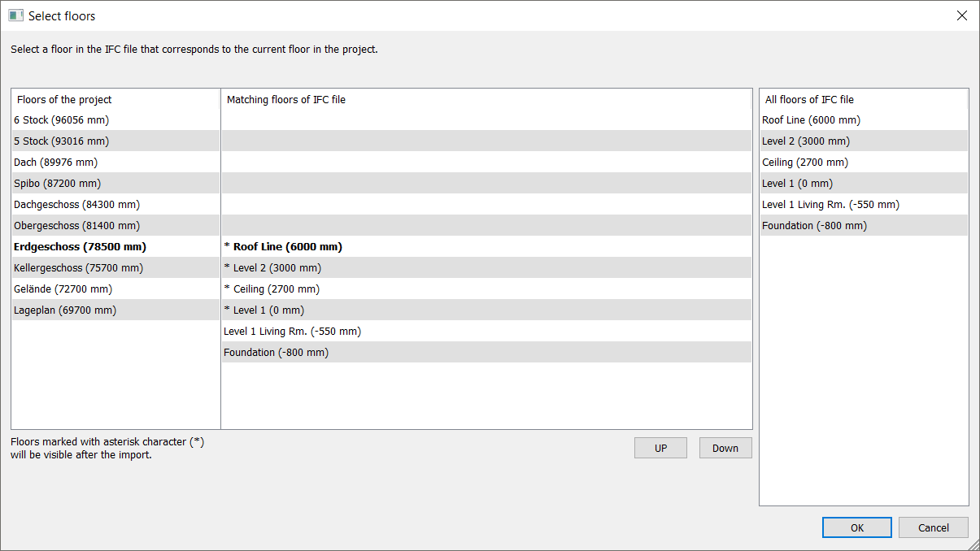The height and width of the screenshot is (551, 980).
Task: Click the UP button
Action: [660, 448]
